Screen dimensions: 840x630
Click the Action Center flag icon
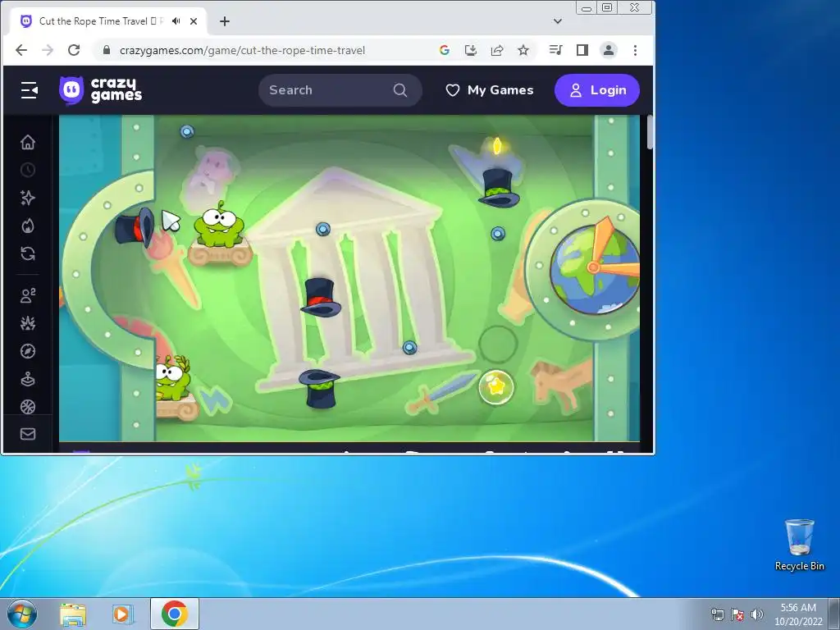737,614
